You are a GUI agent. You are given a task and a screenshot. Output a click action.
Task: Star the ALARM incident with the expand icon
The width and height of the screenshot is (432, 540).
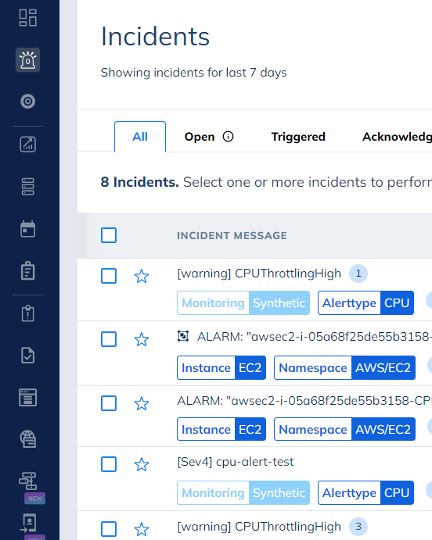click(x=141, y=340)
